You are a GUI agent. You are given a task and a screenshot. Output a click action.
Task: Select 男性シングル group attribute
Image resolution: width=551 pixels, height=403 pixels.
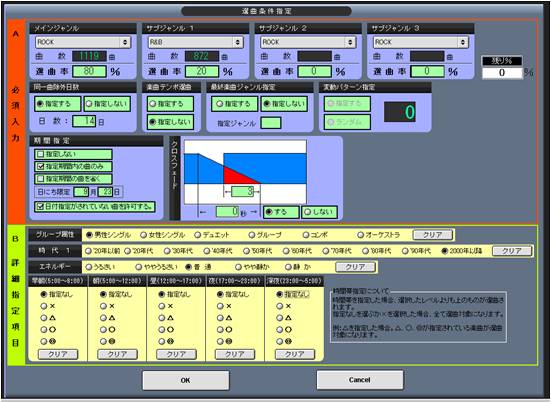[x=109, y=235]
